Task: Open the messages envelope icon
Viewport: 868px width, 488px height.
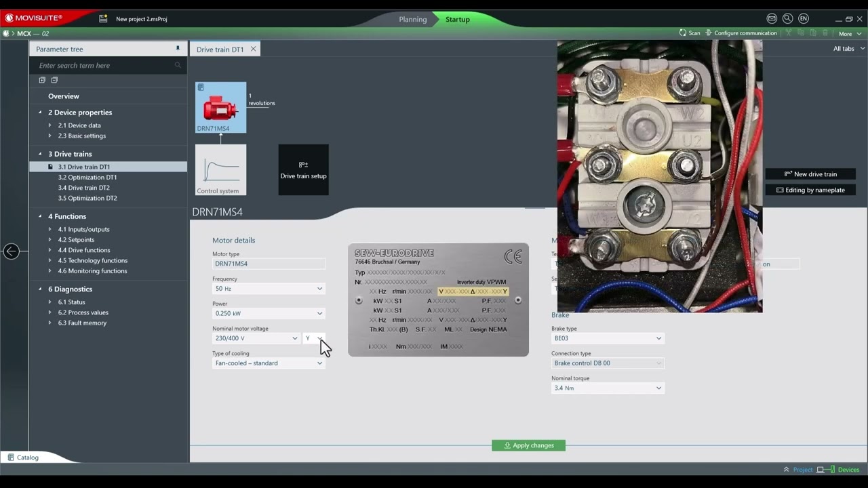Action: tap(772, 19)
